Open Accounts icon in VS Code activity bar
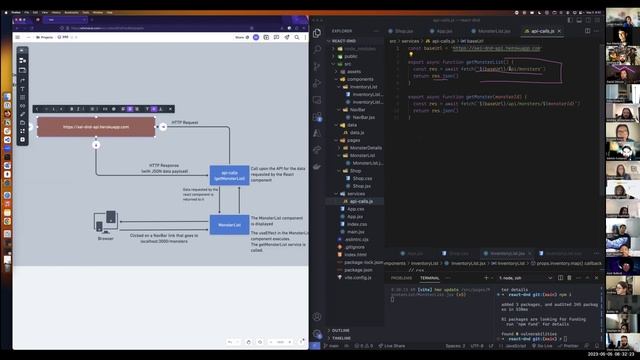Viewport: 640px width, 360px height. [317, 317]
